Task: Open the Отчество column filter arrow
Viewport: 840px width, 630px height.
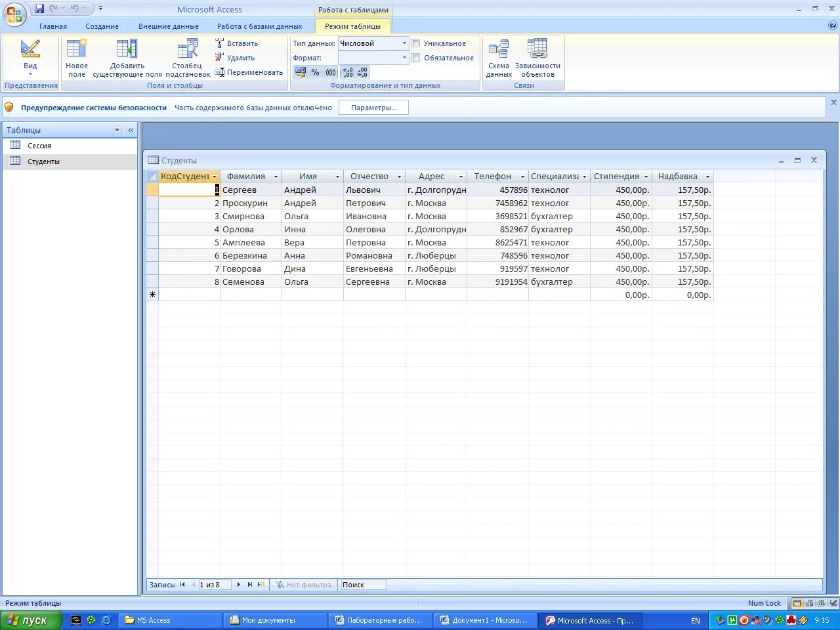Action: [x=399, y=177]
